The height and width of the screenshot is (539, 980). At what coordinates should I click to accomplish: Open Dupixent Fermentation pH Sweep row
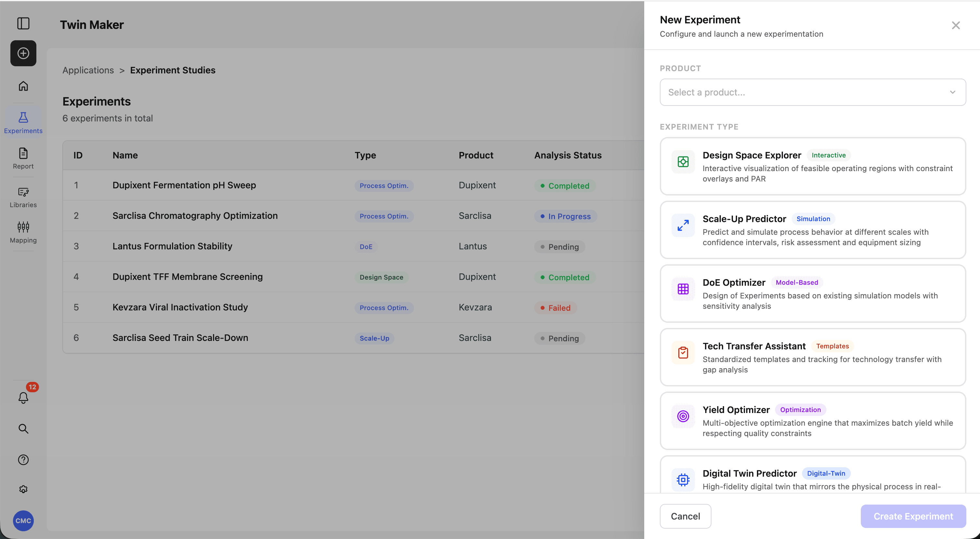pyautogui.click(x=353, y=185)
